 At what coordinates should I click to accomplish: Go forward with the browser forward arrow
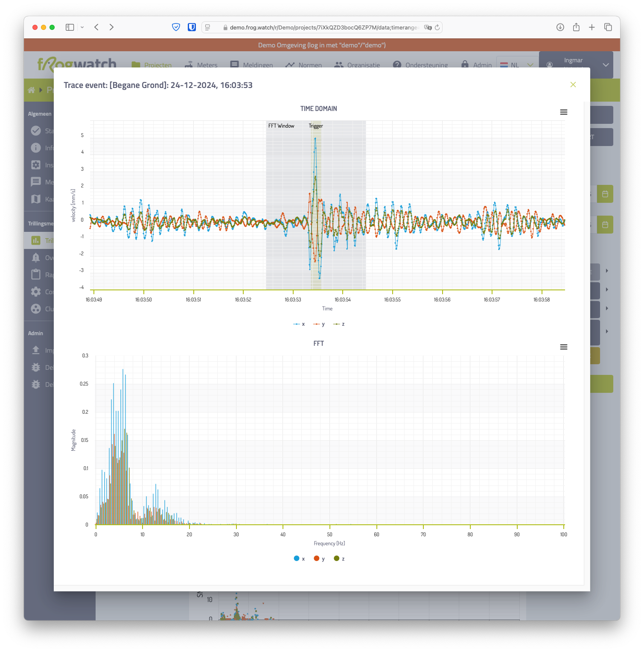111,27
